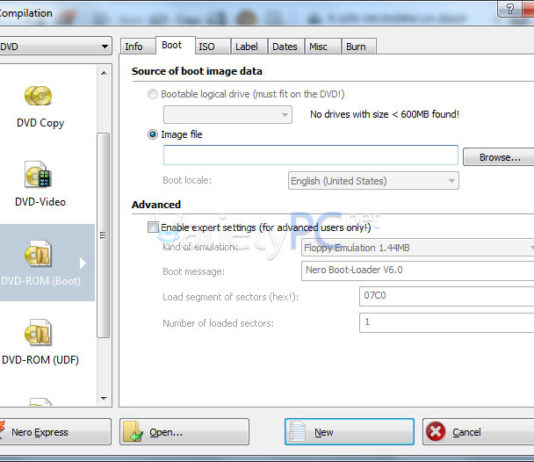
Task: Click the Open button
Action: (x=184, y=432)
